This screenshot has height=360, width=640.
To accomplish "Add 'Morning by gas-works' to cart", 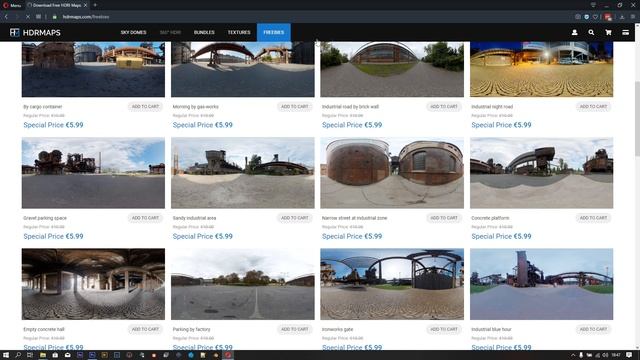I will point(294,107).
